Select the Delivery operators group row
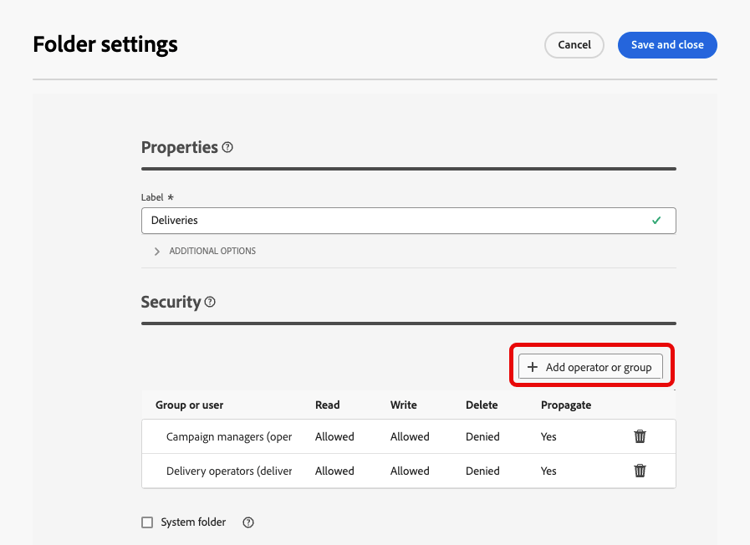This screenshot has height=545, width=750. pyautogui.click(x=229, y=471)
